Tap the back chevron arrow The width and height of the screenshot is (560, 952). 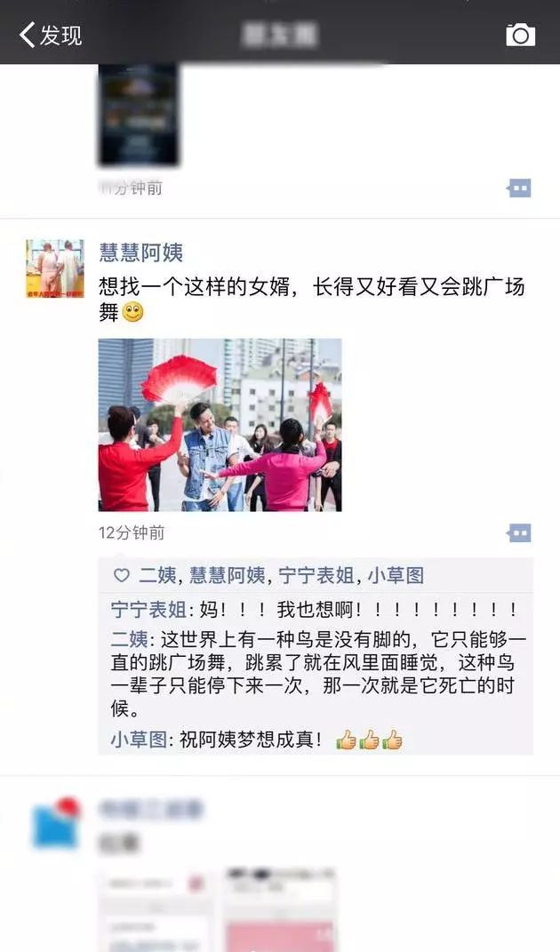[x=28, y=36]
